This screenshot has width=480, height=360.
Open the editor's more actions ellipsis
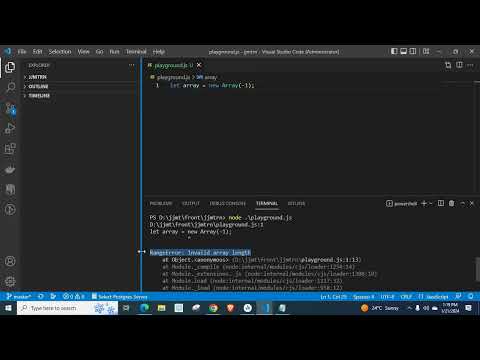[470, 65]
